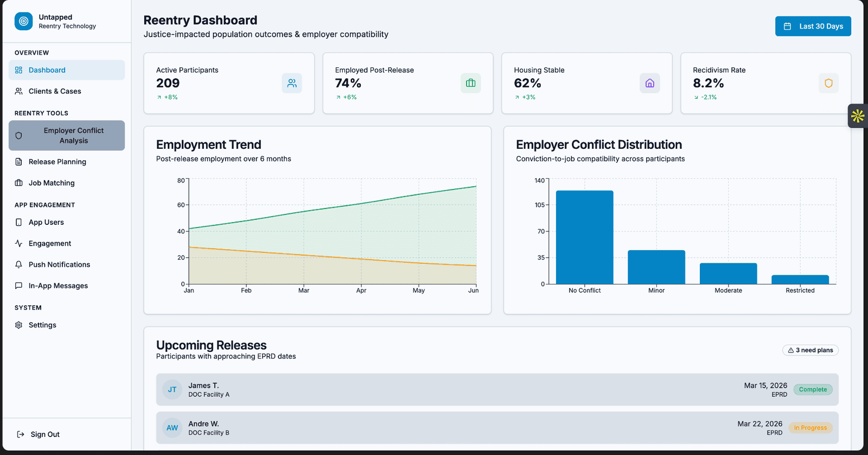This screenshot has width=868, height=455.
Task: Click the Sign Out arrow icon
Action: (x=21, y=434)
